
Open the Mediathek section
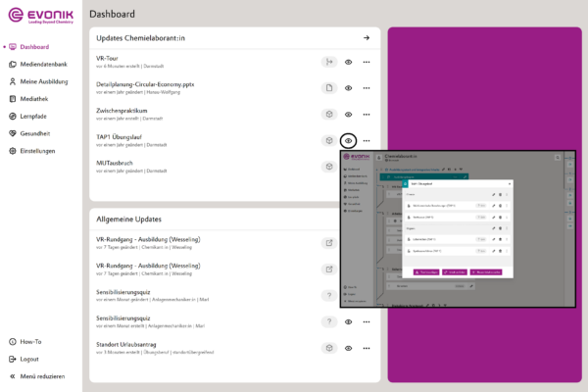pos(28,99)
